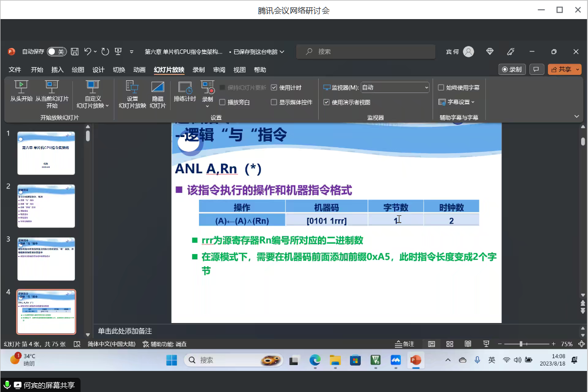Toggle the AutoSave (自动保存) switch
Viewport: 588px width, 392px height.
(x=57, y=51)
